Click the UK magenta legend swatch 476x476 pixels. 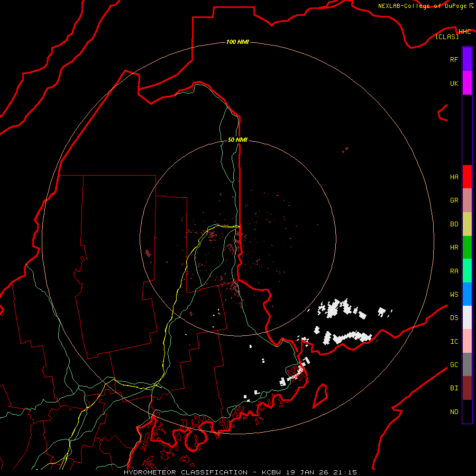467,83
